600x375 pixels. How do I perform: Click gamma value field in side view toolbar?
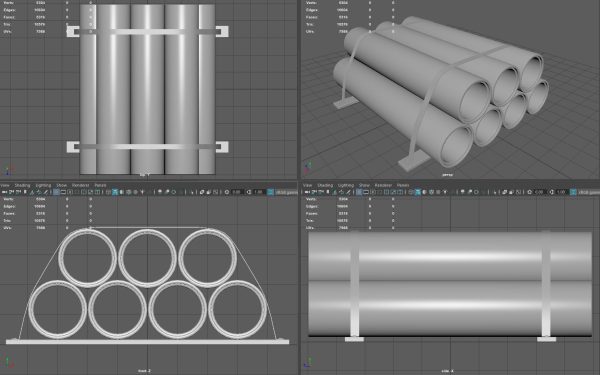(x=562, y=192)
